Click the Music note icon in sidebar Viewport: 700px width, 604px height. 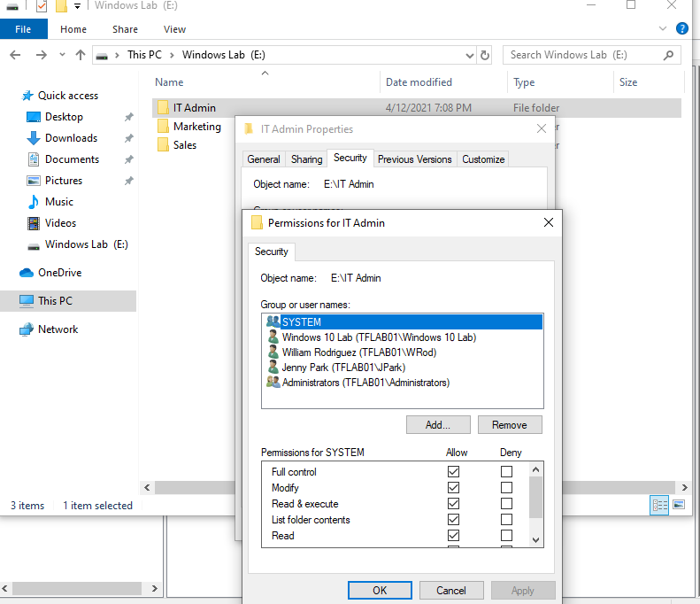34,202
